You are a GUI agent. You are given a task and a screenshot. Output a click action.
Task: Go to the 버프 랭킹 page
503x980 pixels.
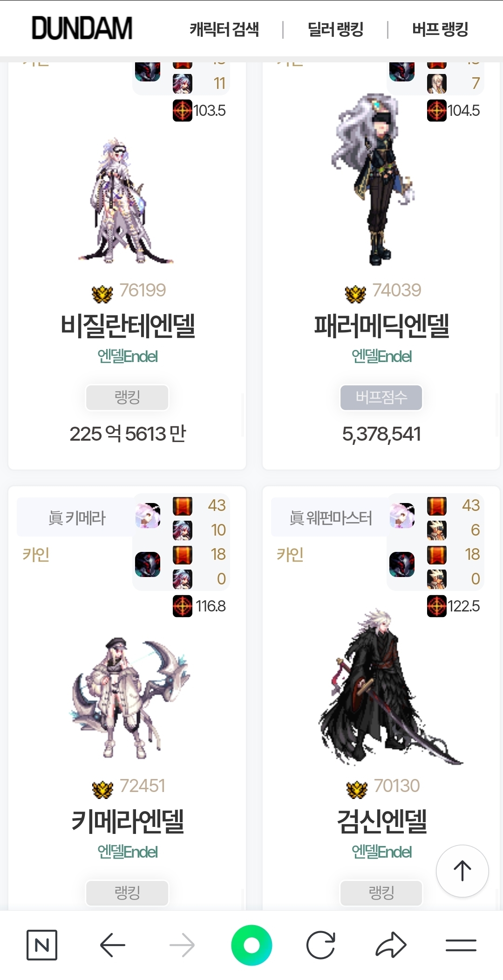tap(440, 29)
